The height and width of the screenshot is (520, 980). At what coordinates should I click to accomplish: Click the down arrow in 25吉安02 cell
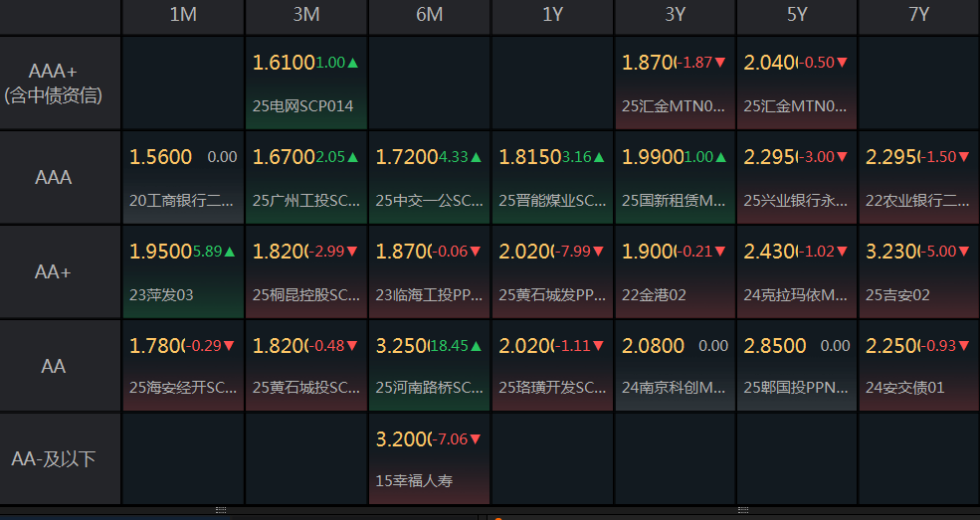pyautogui.click(x=963, y=252)
